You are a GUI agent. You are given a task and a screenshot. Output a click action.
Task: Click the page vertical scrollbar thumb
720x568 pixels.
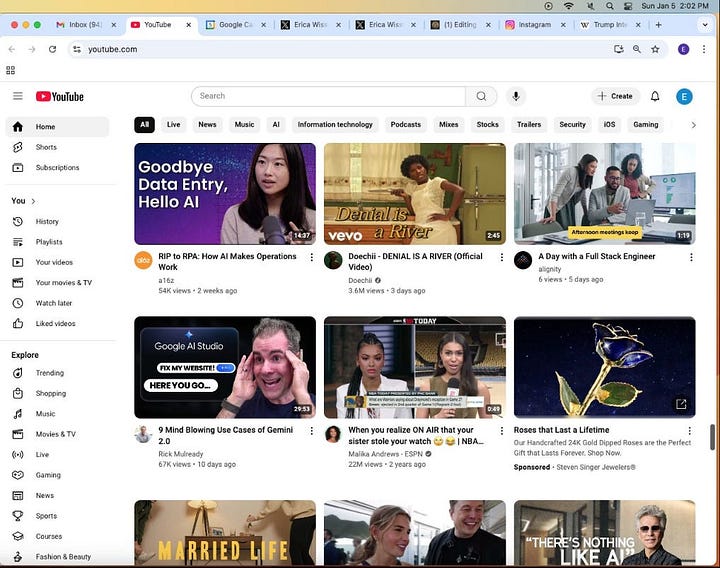712,437
